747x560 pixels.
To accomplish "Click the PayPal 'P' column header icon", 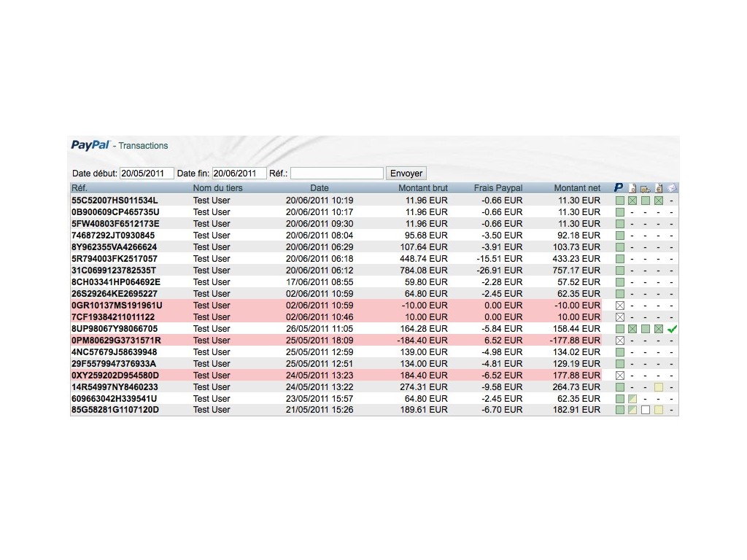I will click(619, 187).
